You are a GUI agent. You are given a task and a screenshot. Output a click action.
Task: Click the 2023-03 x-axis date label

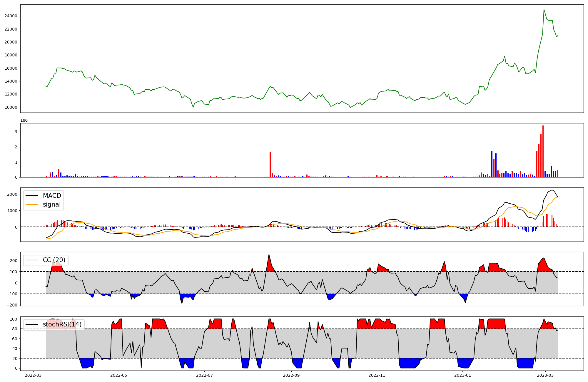pos(545,375)
